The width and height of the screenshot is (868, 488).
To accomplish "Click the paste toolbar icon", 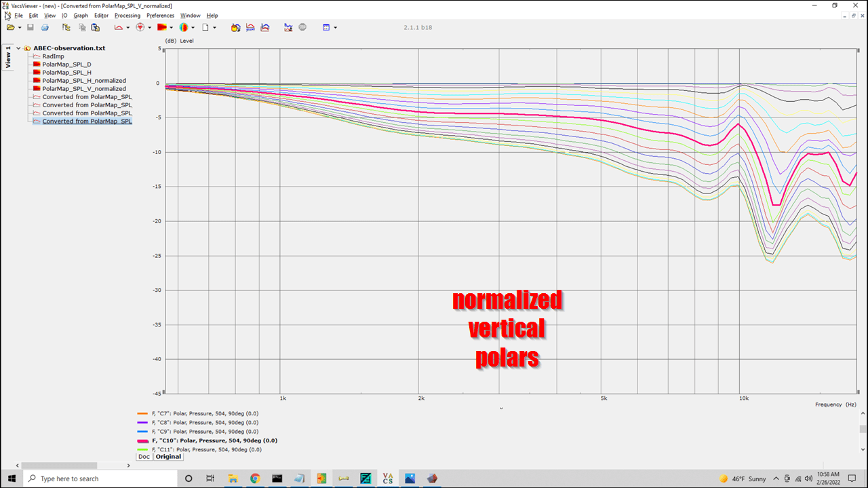I will (96, 27).
